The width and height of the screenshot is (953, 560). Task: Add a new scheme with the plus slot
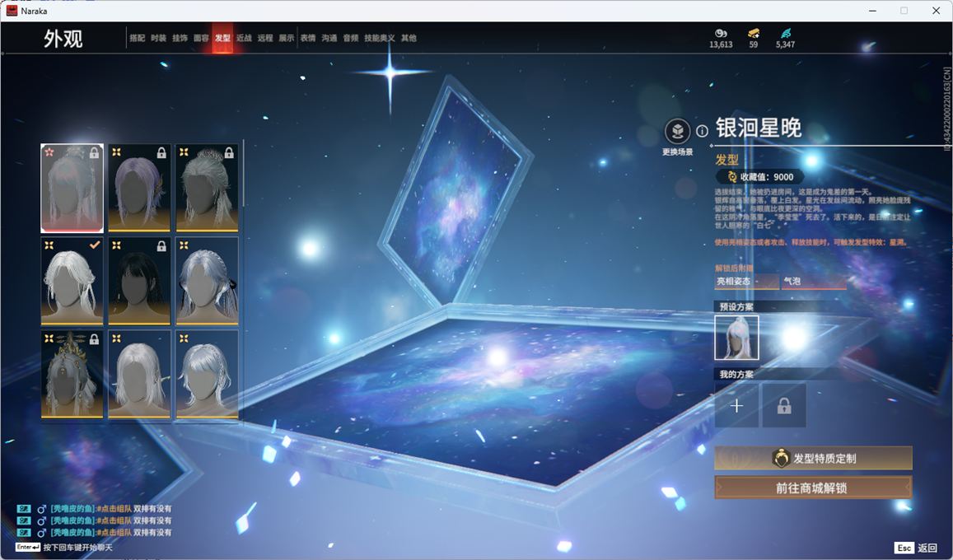coord(736,406)
